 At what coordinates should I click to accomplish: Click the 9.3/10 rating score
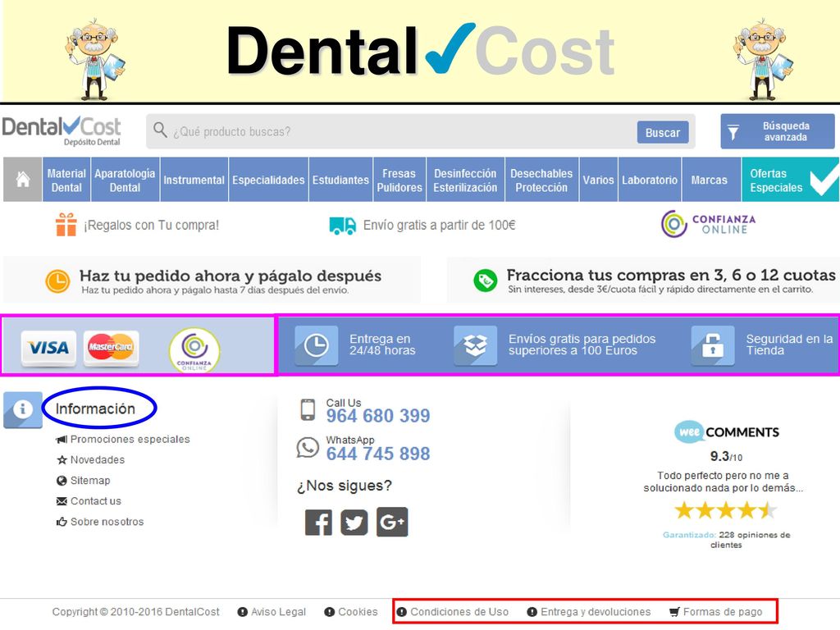pos(727,456)
